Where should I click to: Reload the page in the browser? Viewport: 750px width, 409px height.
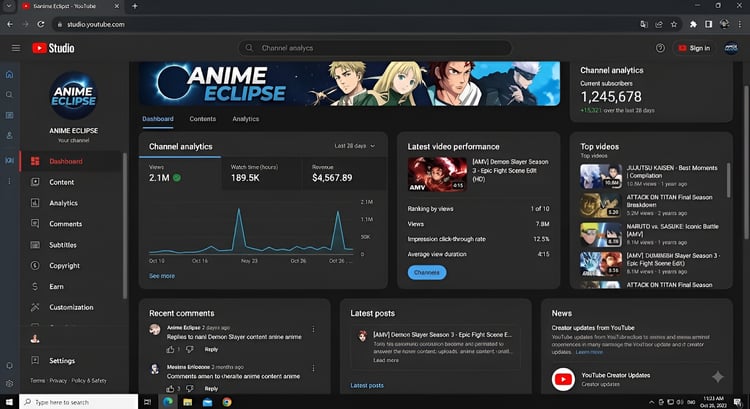click(x=41, y=24)
